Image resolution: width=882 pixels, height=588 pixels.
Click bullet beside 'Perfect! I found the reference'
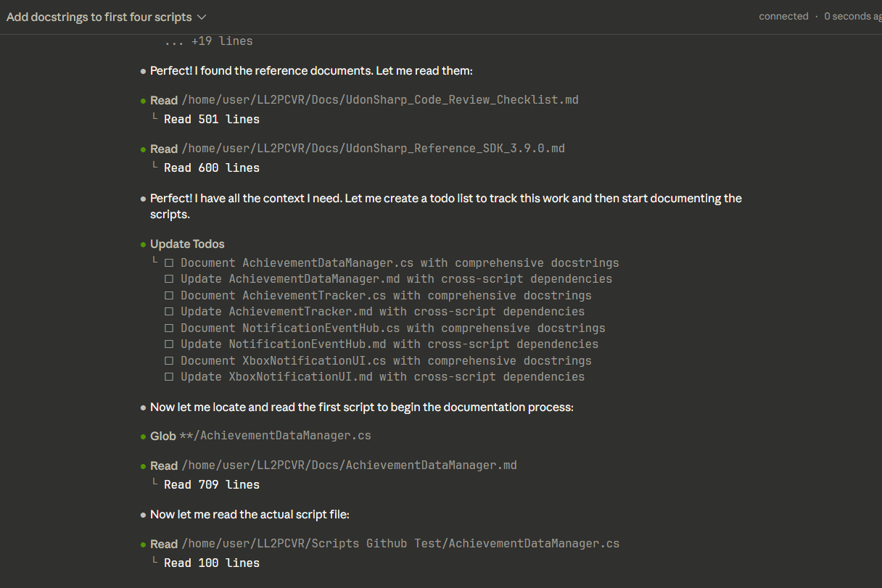[x=144, y=72]
